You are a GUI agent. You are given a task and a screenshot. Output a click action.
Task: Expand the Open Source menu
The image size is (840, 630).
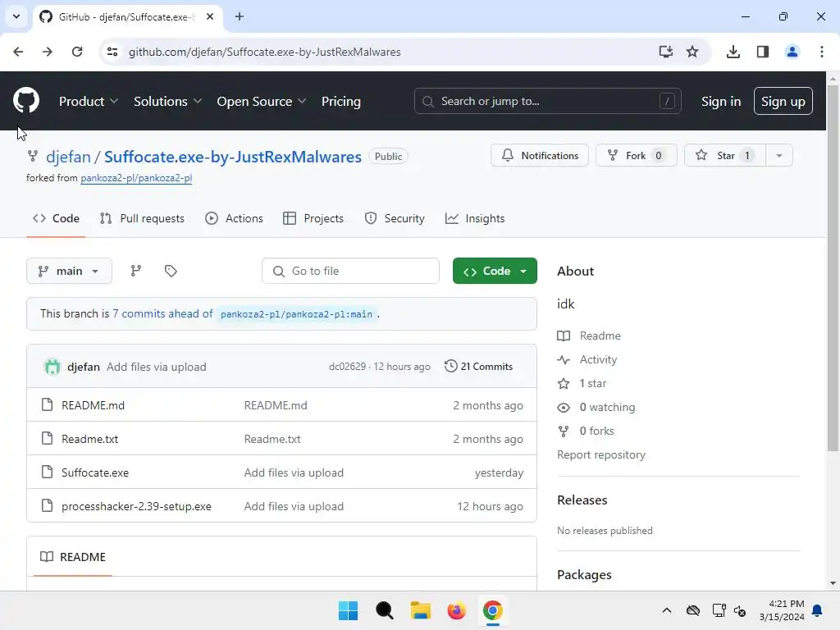(x=262, y=101)
